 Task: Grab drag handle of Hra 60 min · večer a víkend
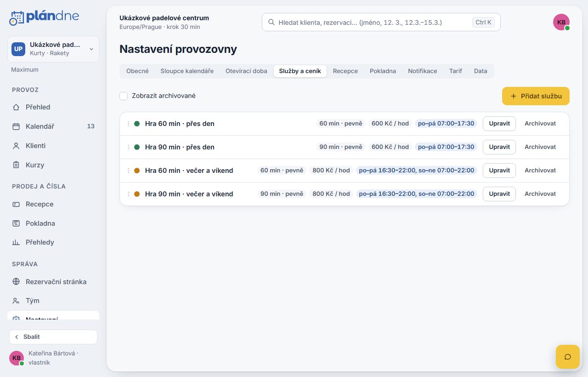(129, 171)
